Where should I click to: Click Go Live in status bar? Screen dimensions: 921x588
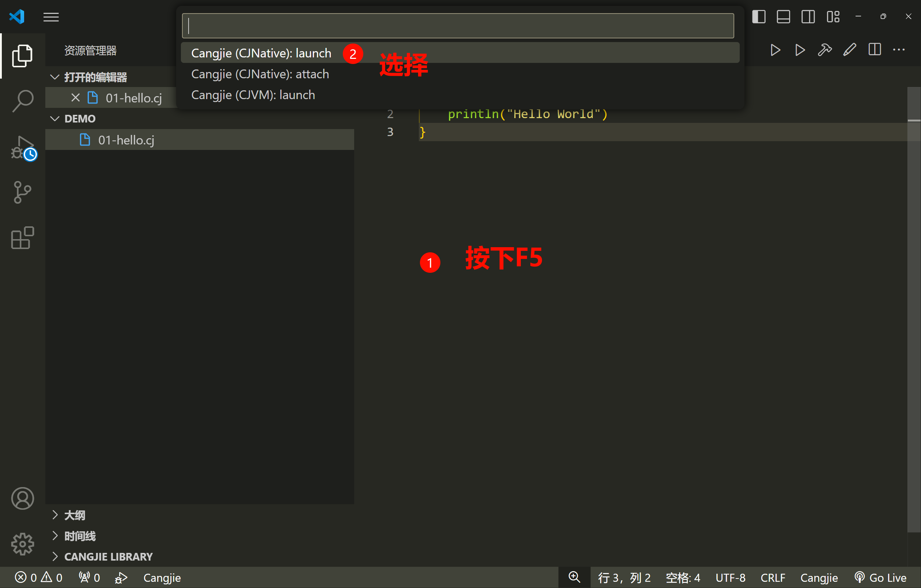tap(881, 577)
